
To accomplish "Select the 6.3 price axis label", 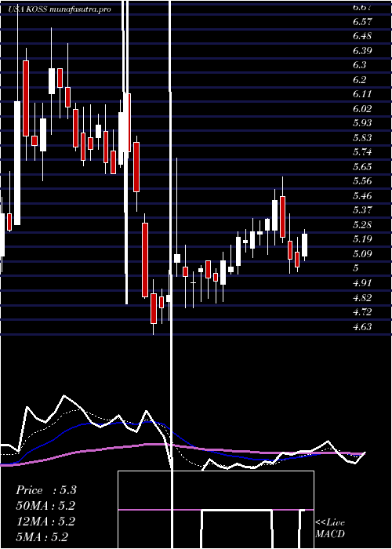I will pyautogui.click(x=360, y=65).
